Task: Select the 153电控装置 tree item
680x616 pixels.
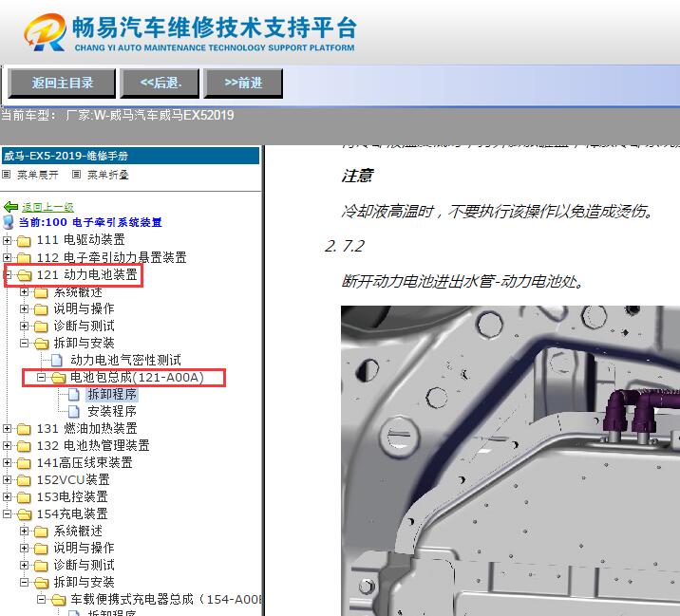Action: 72,496
